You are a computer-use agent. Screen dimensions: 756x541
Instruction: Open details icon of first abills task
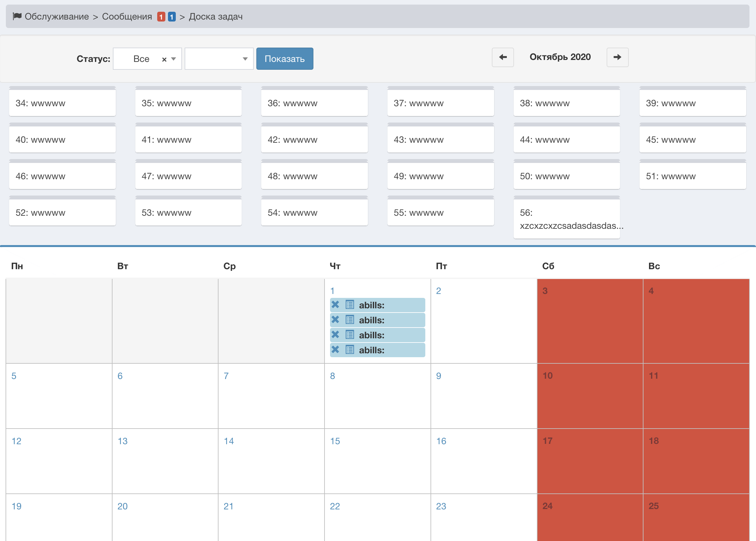pos(350,304)
